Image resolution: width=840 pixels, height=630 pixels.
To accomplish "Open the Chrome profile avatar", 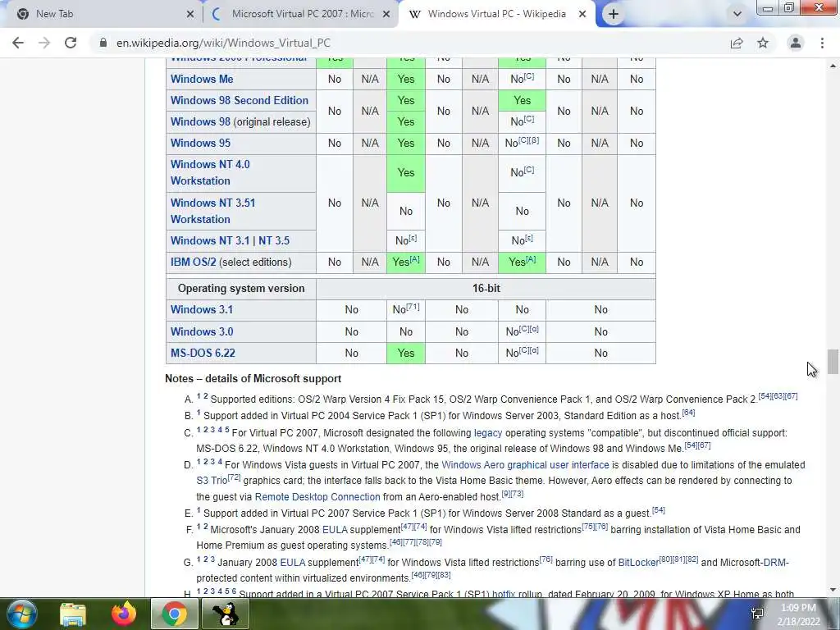I will click(x=796, y=43).
